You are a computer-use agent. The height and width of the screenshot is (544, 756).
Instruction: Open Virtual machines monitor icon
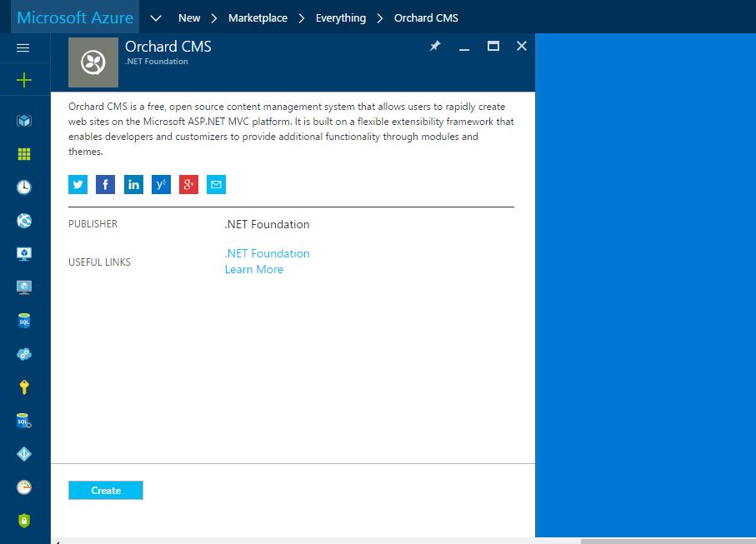pos(24,287)
